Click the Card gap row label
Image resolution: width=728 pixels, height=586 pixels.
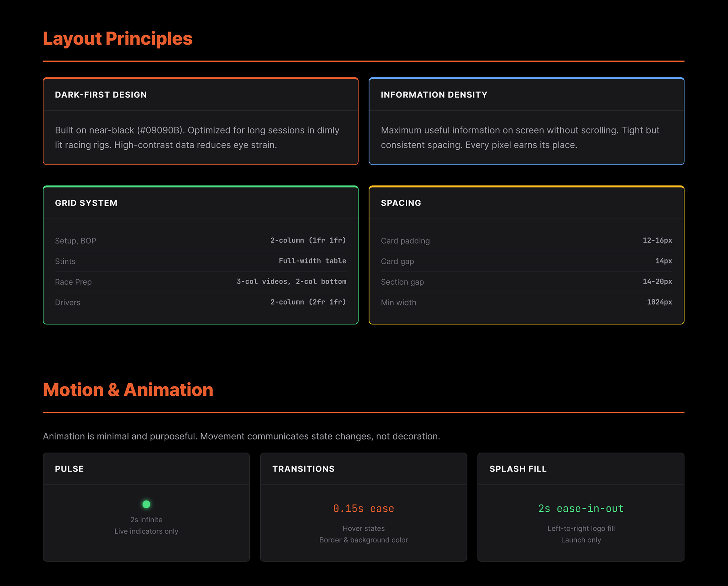(x=397, y=262)
